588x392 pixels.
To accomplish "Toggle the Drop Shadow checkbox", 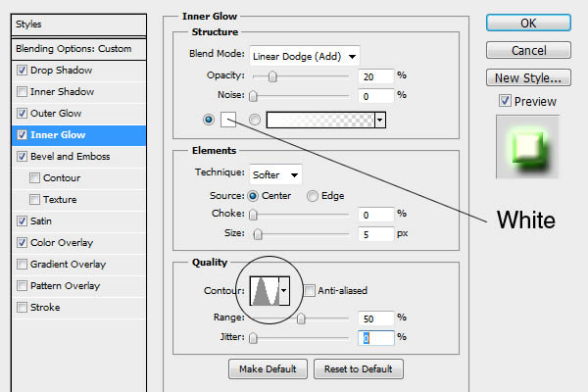I will tap(22, 71).
